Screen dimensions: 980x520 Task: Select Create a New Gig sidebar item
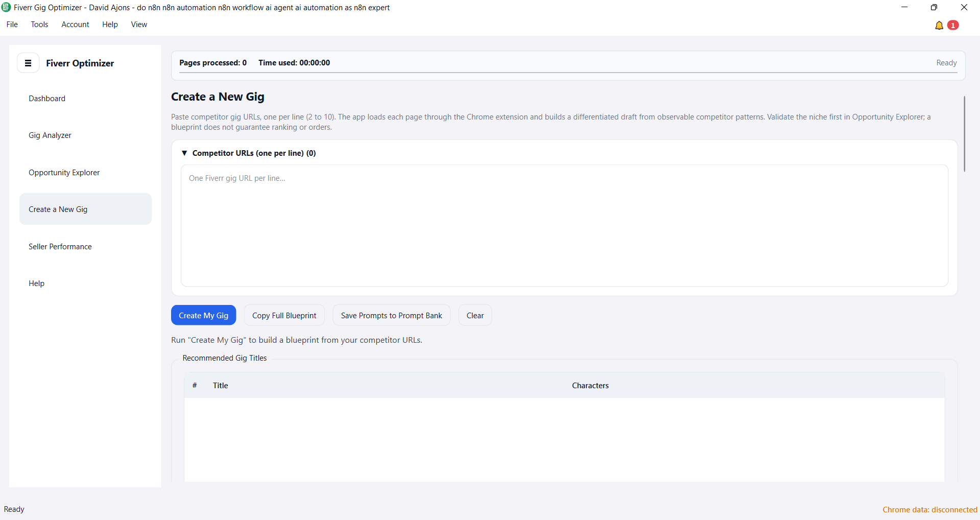point(85,209)
